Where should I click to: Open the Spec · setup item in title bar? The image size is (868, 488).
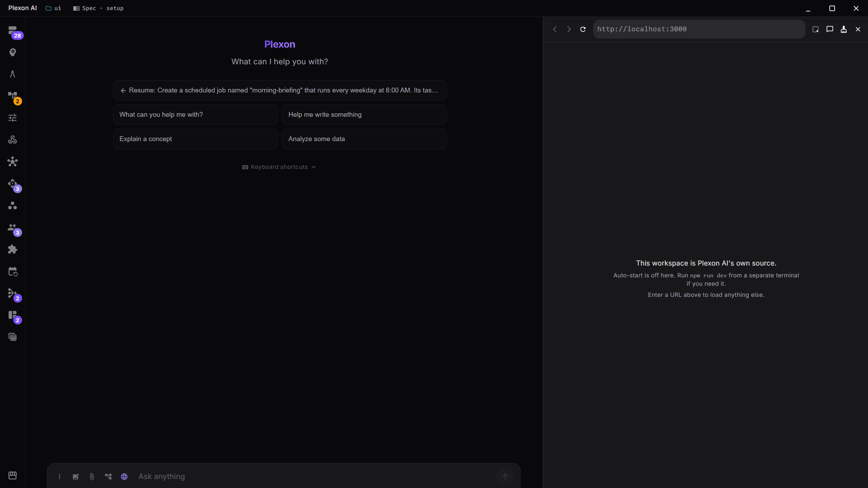click(98, 8)
